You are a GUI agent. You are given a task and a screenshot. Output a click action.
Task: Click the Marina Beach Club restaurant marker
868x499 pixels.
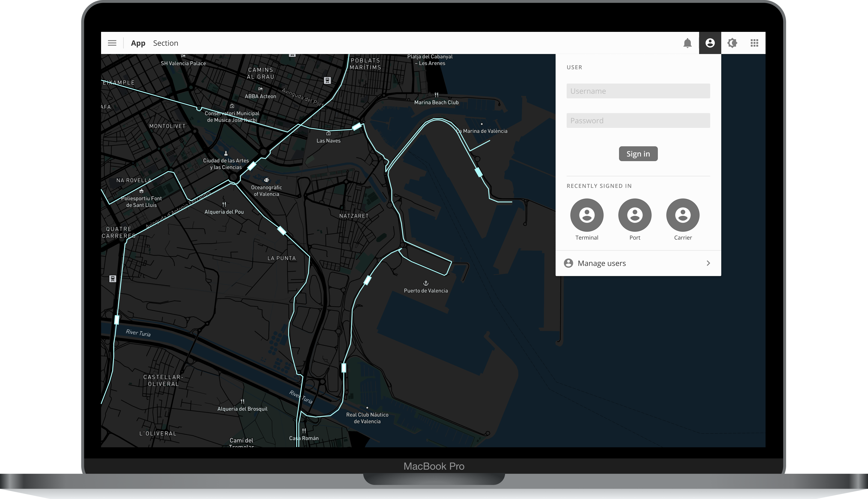point(436,95)
